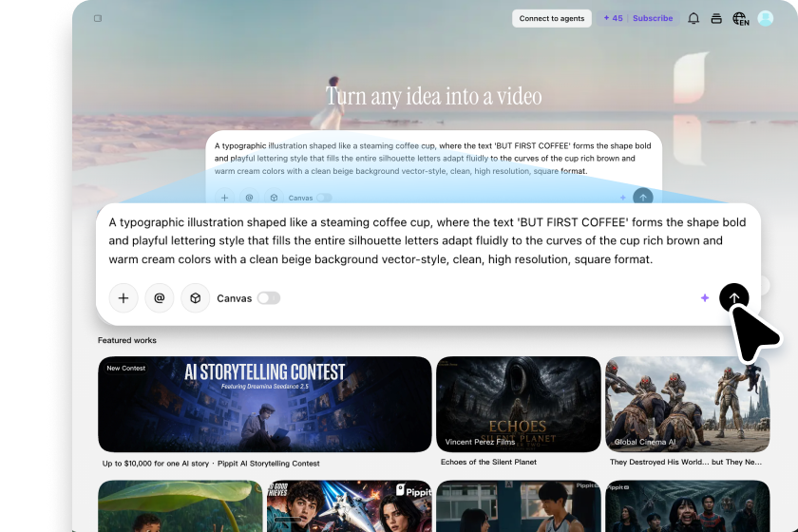Click the New Contest badge
The image size is (798, 532).
click(x=125, y=368)
